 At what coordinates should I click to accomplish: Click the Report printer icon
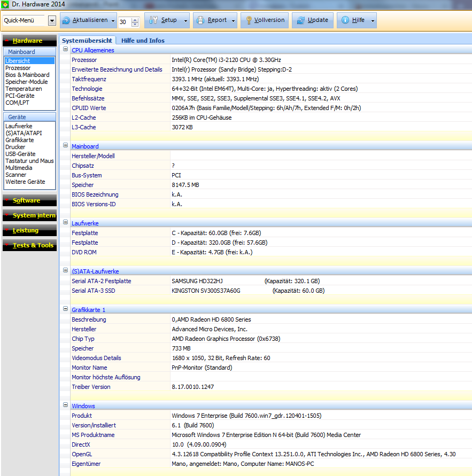(200, 20)
